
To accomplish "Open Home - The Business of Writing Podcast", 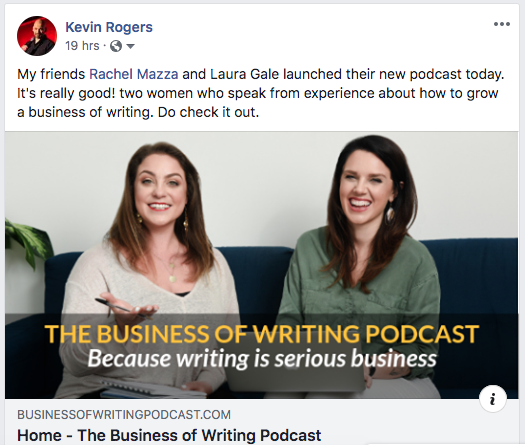I will point(169,435).
